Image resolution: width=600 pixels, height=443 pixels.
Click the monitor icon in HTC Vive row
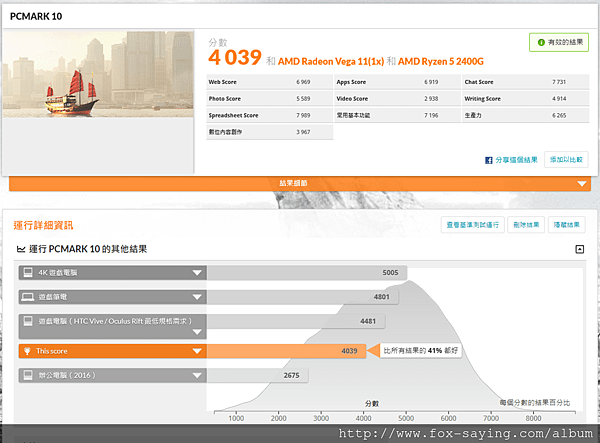pyautogui.click(x=28, y=321)
